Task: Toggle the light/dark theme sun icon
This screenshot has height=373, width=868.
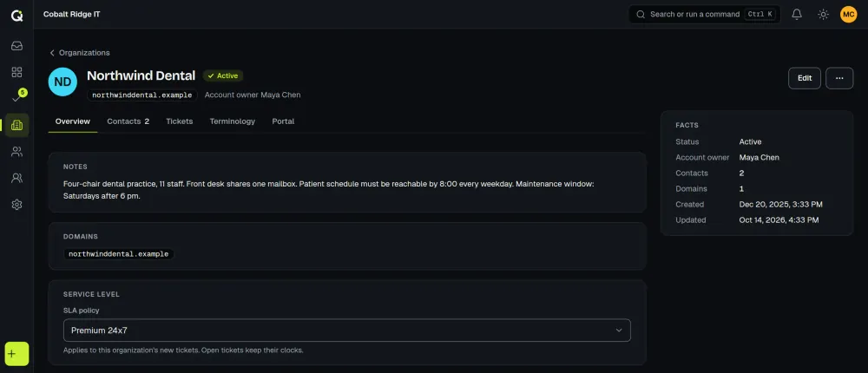Action: [823, 15]
